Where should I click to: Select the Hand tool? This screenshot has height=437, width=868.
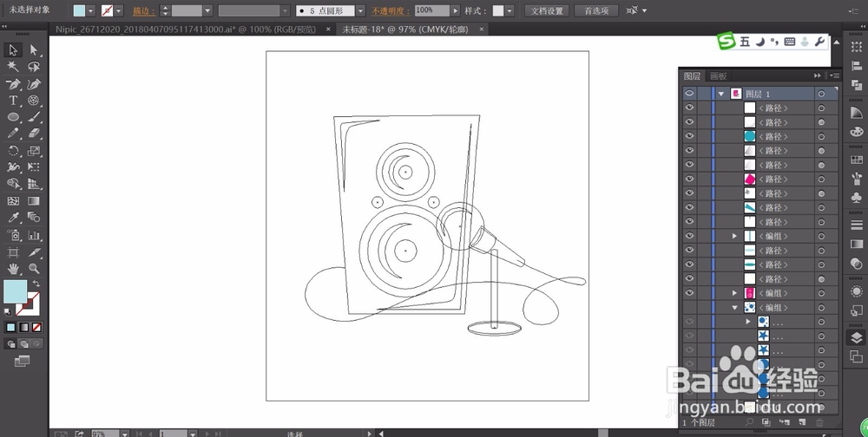point(13,269)
